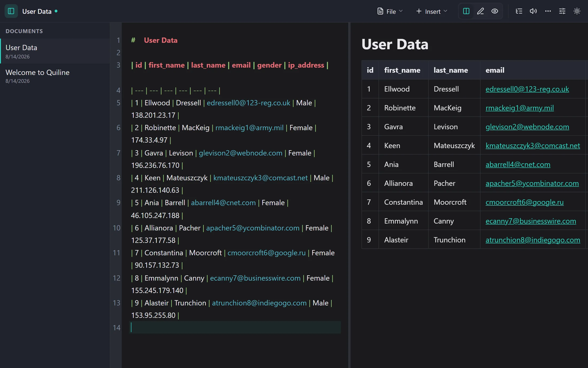This screenshot has width=588, height=368.
Task: Click 138.201.23.17 in the editor
Action: point(153,115)
